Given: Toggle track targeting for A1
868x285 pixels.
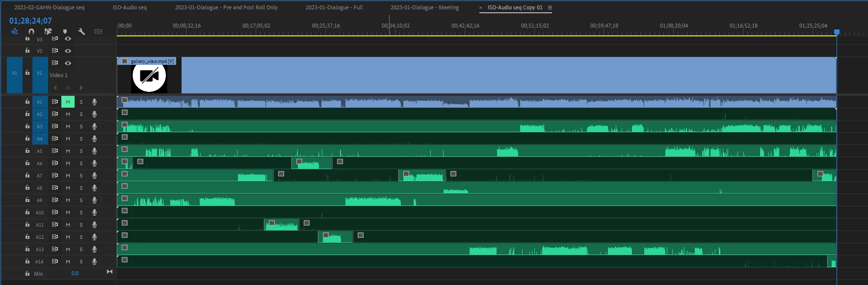Looking at the screenshot, I should 40,102.
